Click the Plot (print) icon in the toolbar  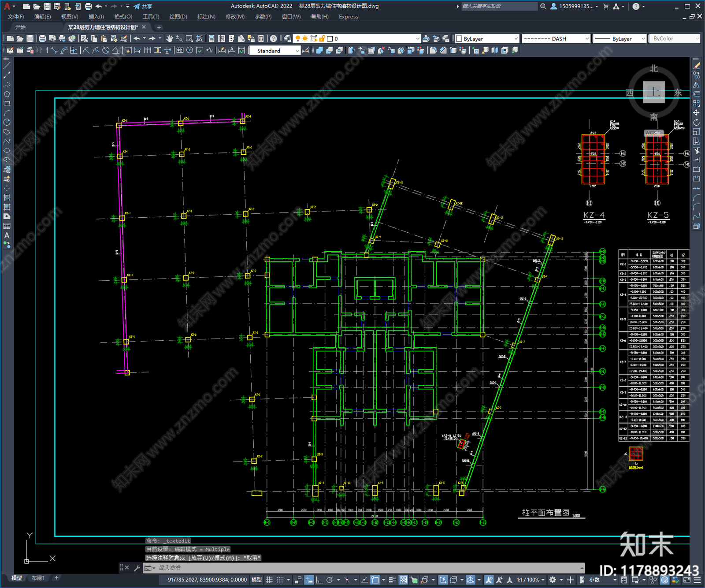coord(42,39)
